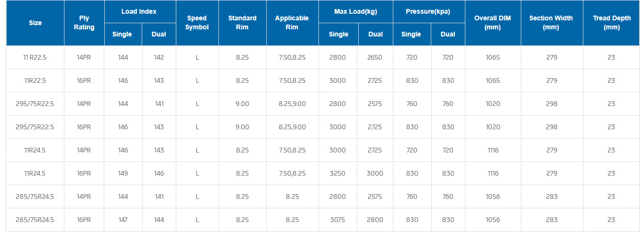Click the Overall DIM (mm) header
The width and height of the screenshot is (644, 232).
493,23
